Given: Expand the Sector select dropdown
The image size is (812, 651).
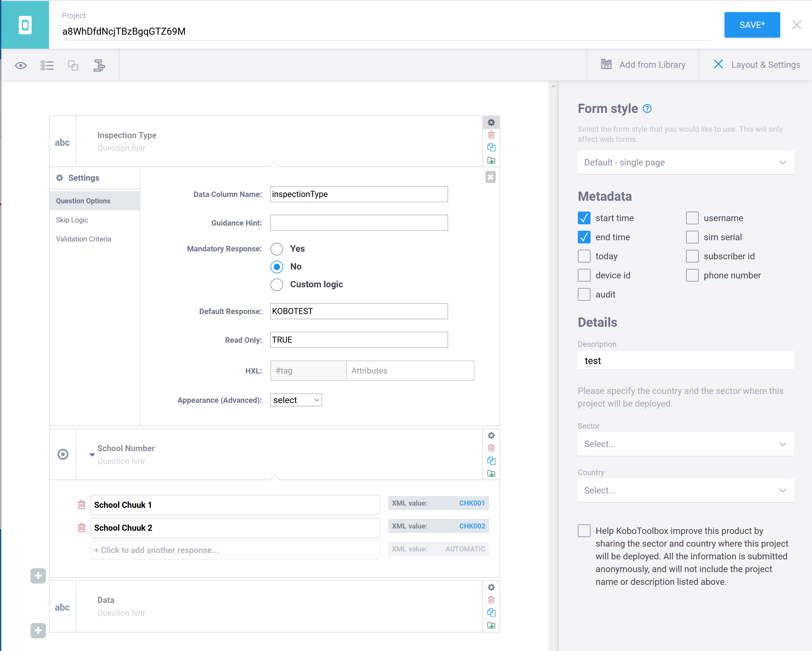Looking at the screenshot, I should (685, 444).
